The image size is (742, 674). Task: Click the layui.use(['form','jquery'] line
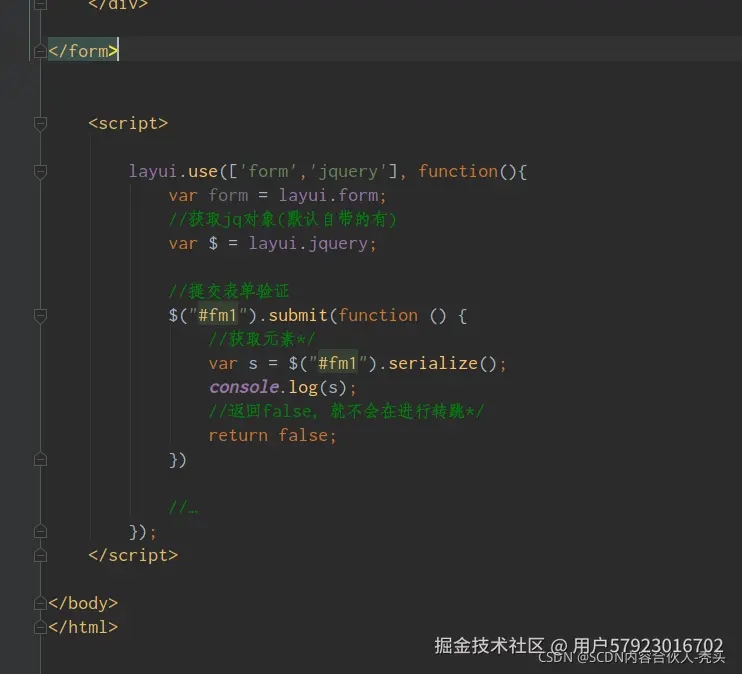[x=328, y=171]
